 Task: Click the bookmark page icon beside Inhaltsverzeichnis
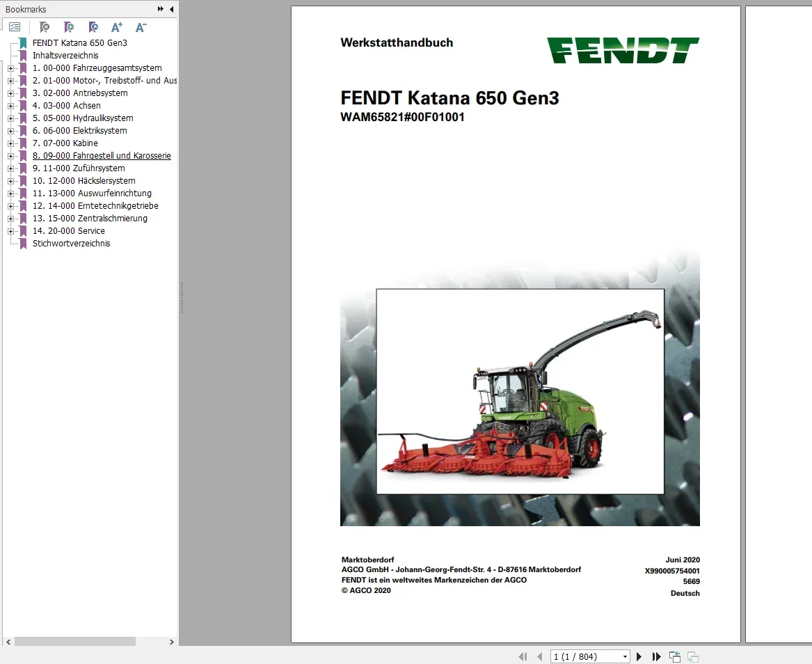pos(23,56)
